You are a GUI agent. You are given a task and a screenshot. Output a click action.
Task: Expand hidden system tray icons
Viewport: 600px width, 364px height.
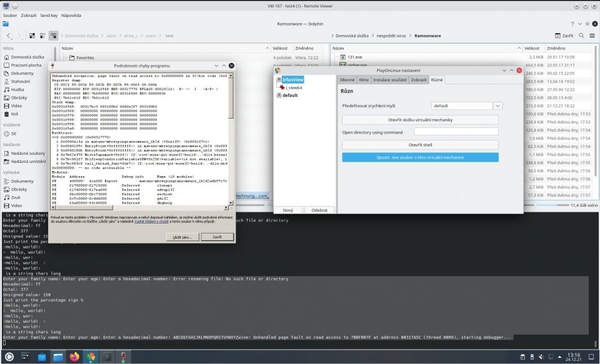click(x=559, y=357)
